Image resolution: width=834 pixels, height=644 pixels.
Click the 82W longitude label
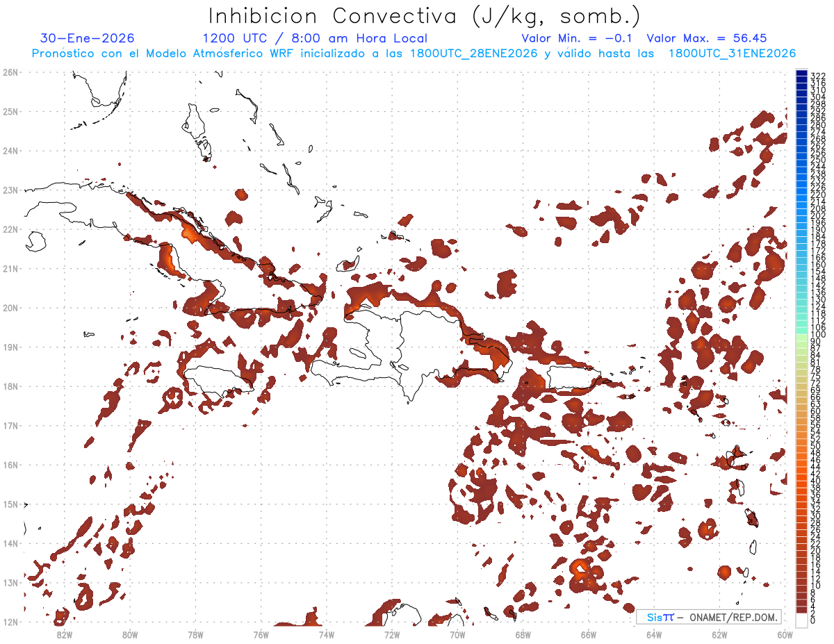(64, 634)
